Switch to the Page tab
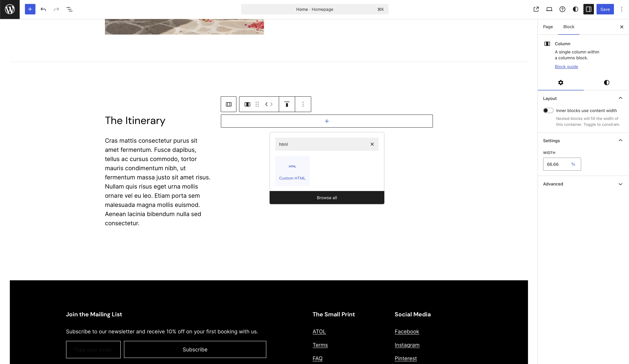This screenshot has height=364, width=629. tap(548, 27)
